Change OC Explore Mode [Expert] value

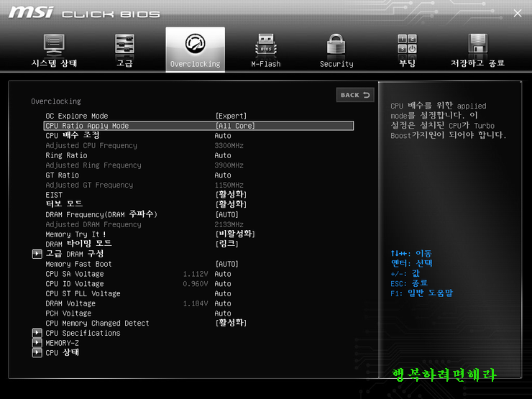point(231,116)
